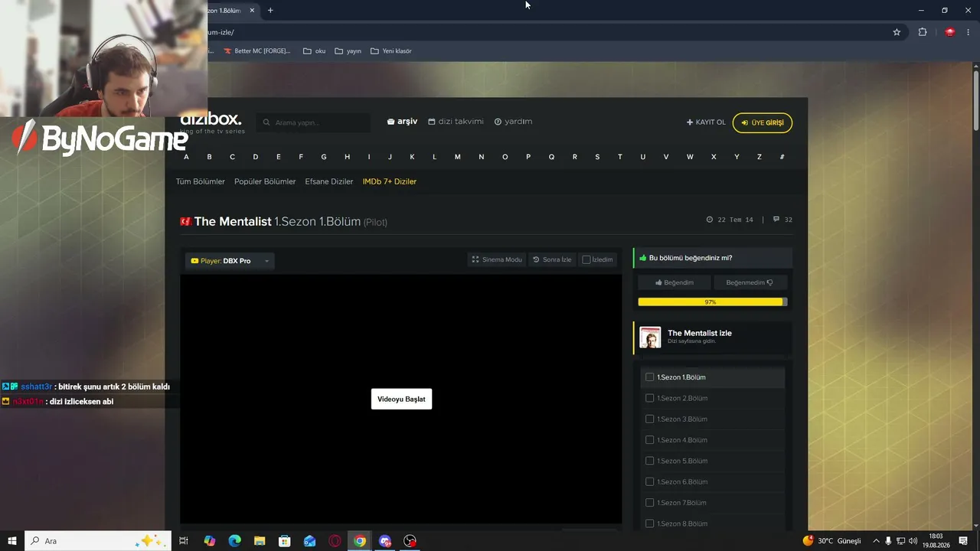This screenshot has width=980, height=551.
Task: Open The Mentalist izle series page
Action: click(x=700, y=333)
